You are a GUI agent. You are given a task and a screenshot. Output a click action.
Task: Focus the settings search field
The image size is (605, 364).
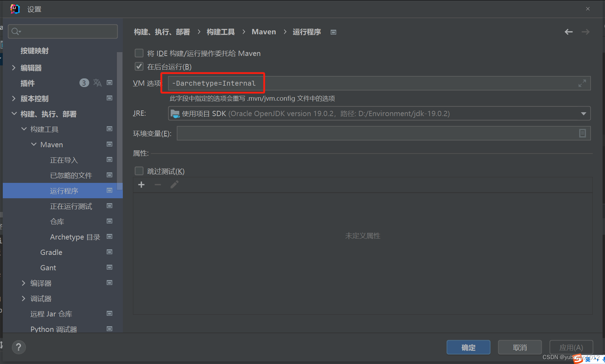pyautogui.click(x=63, y=31)
